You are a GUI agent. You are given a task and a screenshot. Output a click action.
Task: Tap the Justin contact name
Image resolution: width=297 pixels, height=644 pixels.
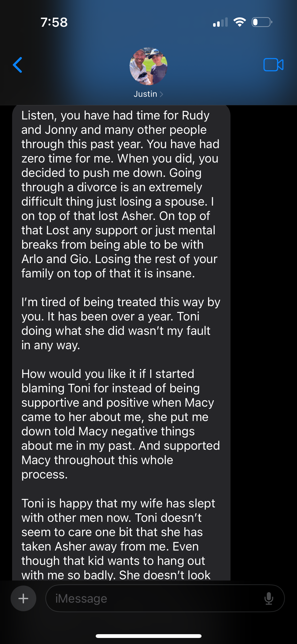click(x=145, y=94)
